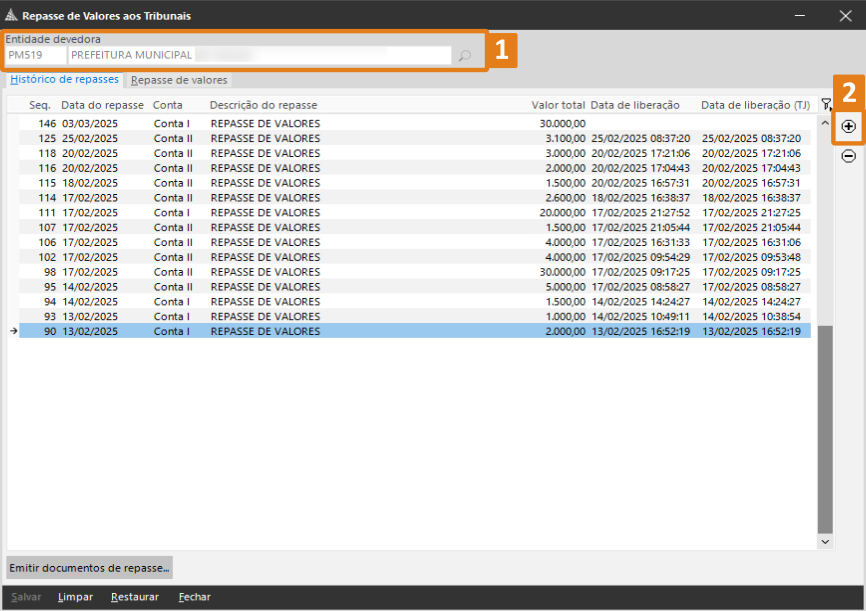Select row with Seq. 98
This screenshot has height=611, width=866.
pos(415,272)
